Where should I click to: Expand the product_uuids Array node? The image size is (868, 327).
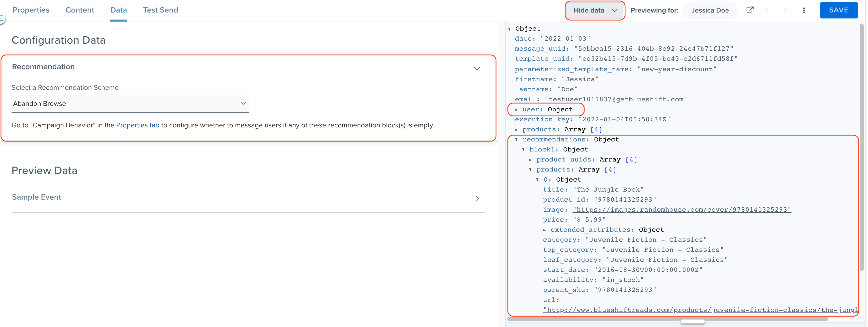tap(530, 160)
